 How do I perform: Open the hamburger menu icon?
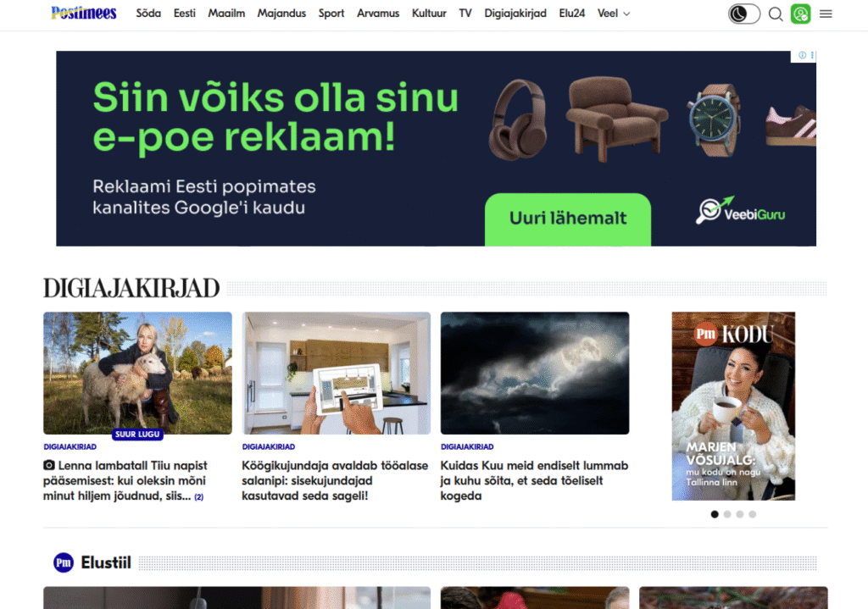(826, 14)
